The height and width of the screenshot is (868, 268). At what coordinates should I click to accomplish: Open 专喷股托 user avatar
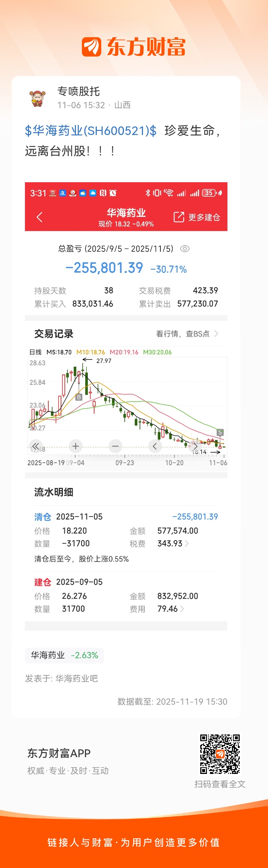click(x=38, y=98)
